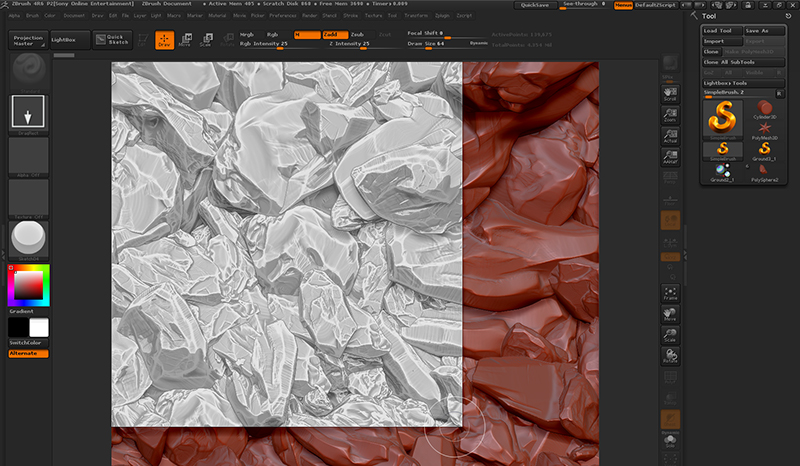Click the R button beside SimpleBrush slider

click(x=779, y=93)
